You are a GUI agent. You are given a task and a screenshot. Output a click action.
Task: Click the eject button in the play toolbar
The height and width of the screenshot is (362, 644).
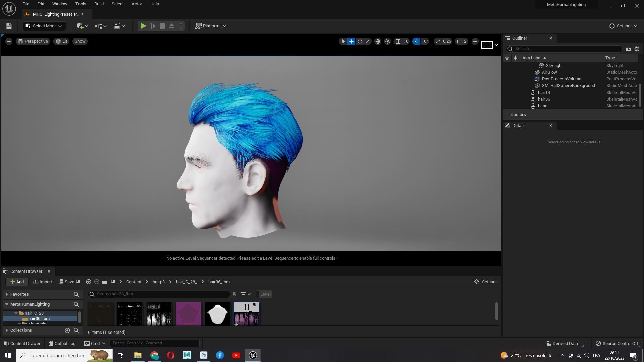172,26
